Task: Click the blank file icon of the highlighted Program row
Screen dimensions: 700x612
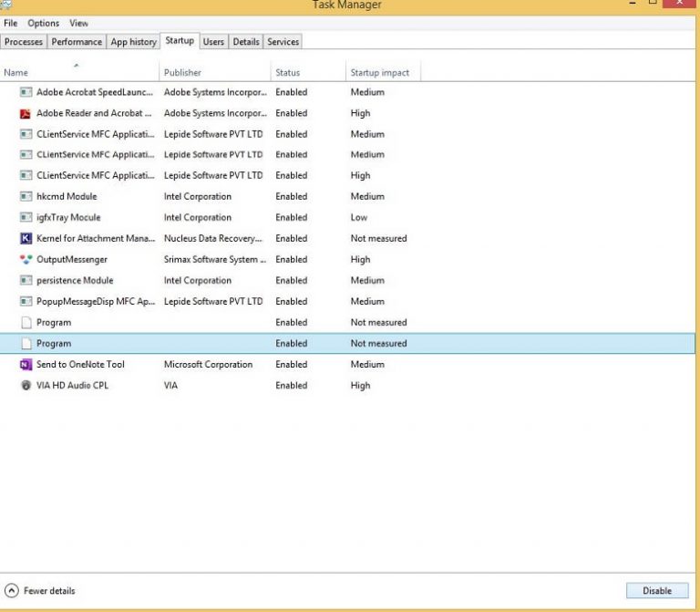Action: [26, 344]
